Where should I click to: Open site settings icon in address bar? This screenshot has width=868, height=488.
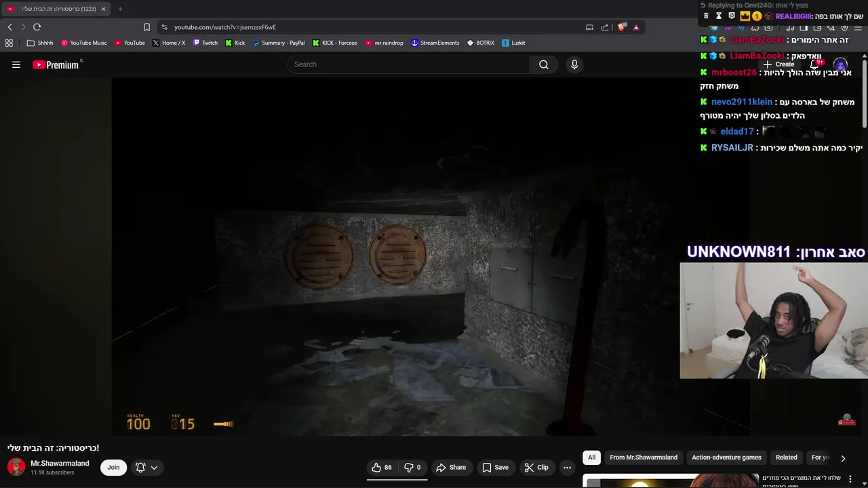[164, 27]
